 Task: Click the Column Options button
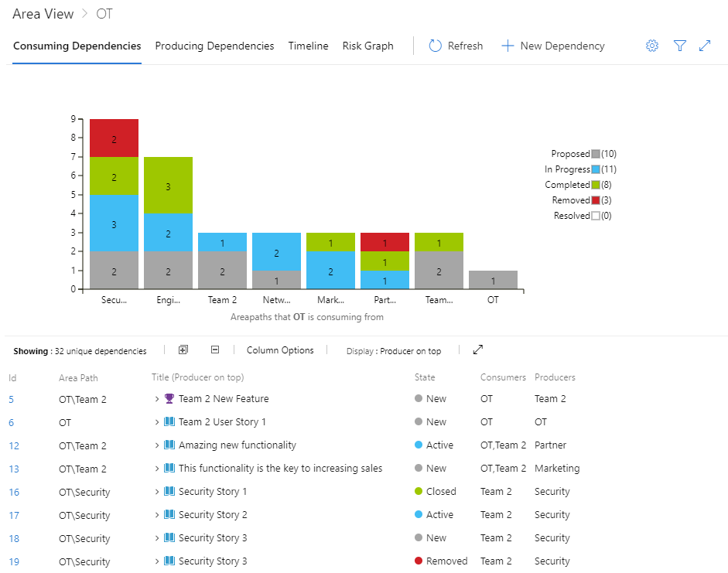point(279,350)
